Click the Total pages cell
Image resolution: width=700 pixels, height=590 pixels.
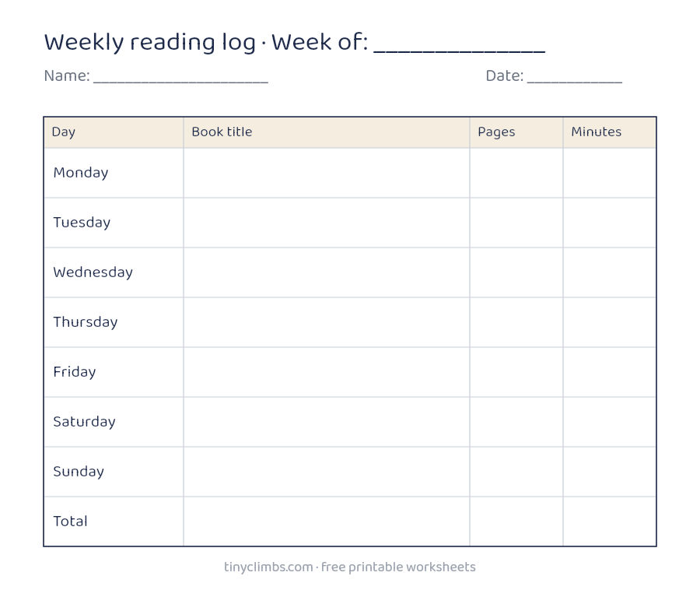tap(516, 522)
